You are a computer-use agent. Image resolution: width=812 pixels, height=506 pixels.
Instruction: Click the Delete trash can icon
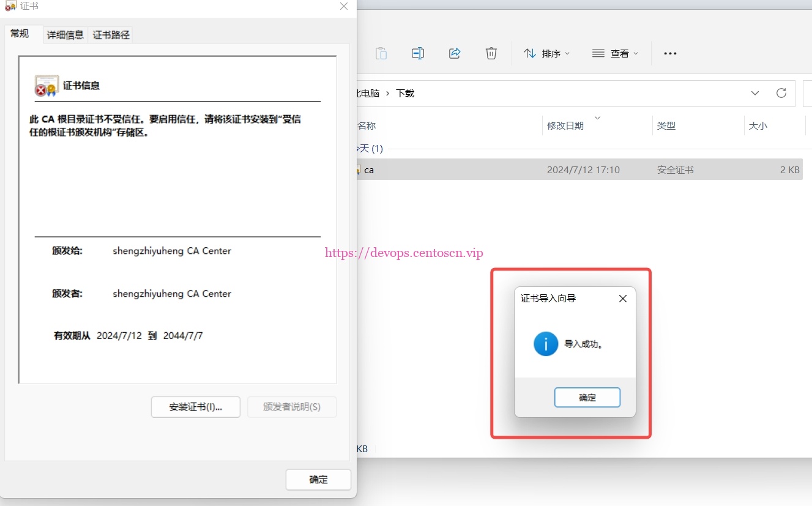[491, 53]
